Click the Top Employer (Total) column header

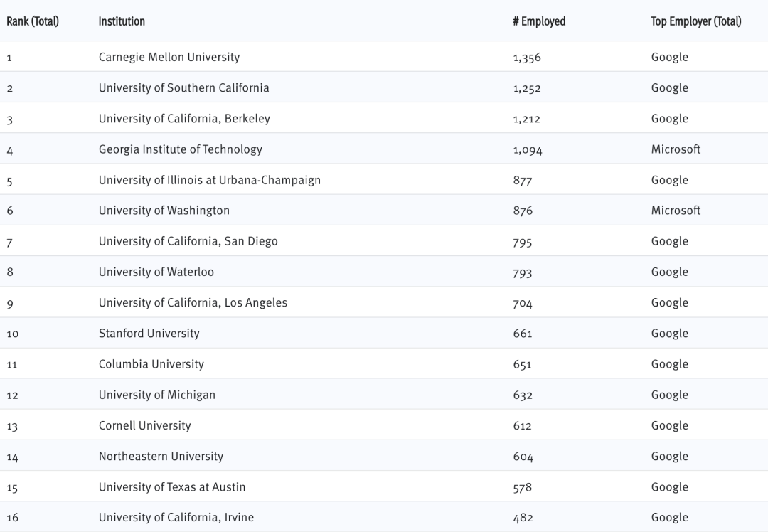(x=696, y=21)
